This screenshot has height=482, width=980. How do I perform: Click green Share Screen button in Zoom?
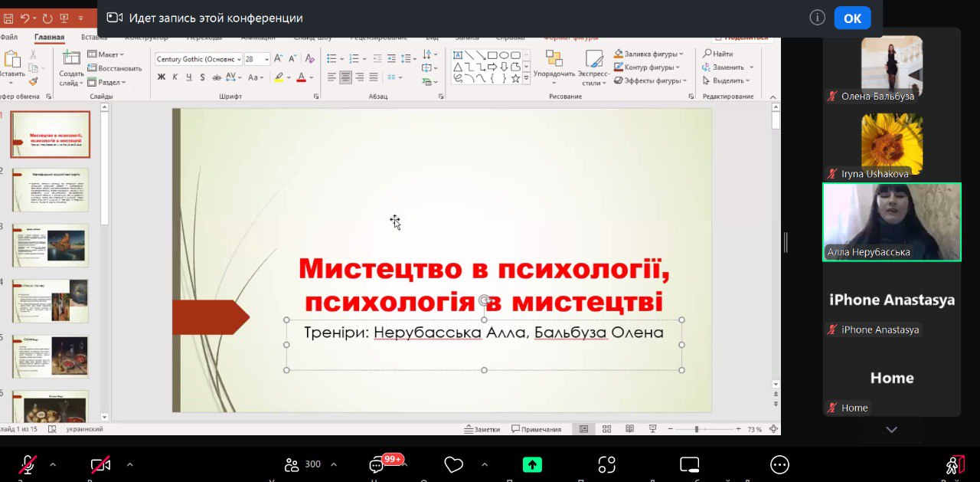532,464
